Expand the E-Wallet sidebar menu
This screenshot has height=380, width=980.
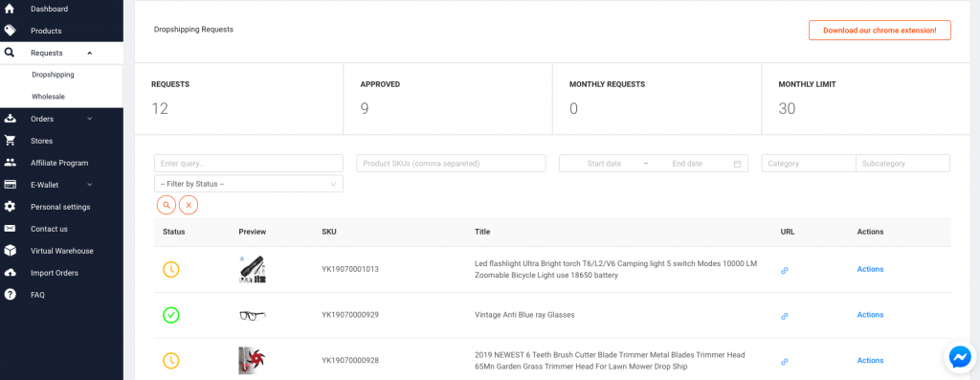(61, 185)
